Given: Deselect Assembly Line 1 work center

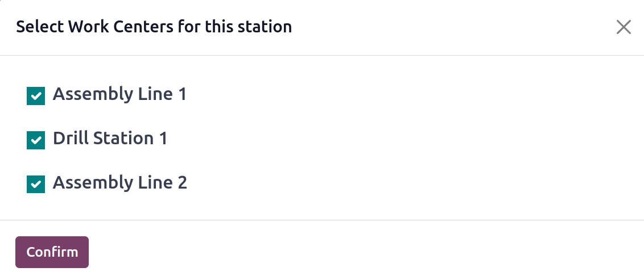Looking at the screenshot, I should point(36,96).
